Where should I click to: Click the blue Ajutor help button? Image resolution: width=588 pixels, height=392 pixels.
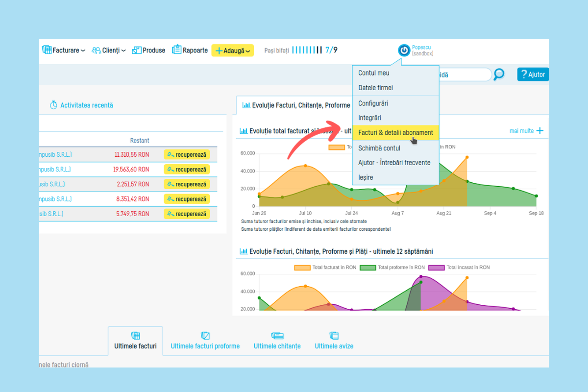[533, 74]
